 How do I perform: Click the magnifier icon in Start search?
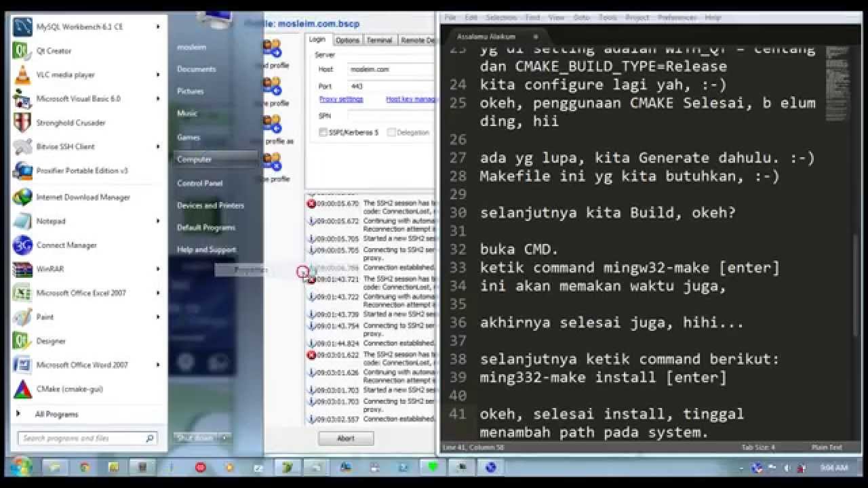(150, 439)
